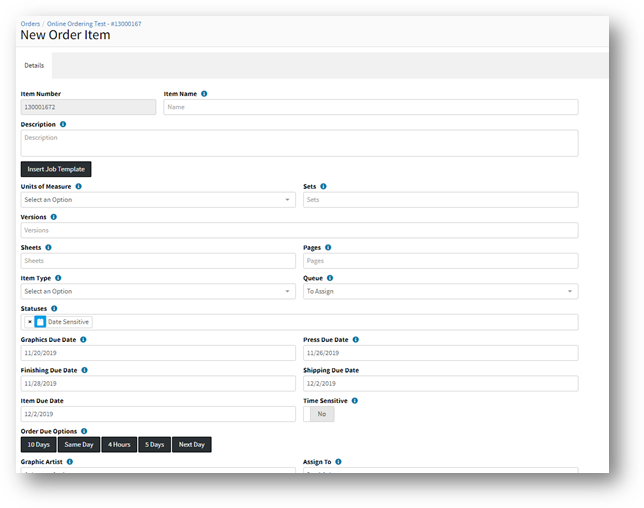644x508 pixels.
Task: Click the Graphics Due Date field
Action: coord(158,353)
